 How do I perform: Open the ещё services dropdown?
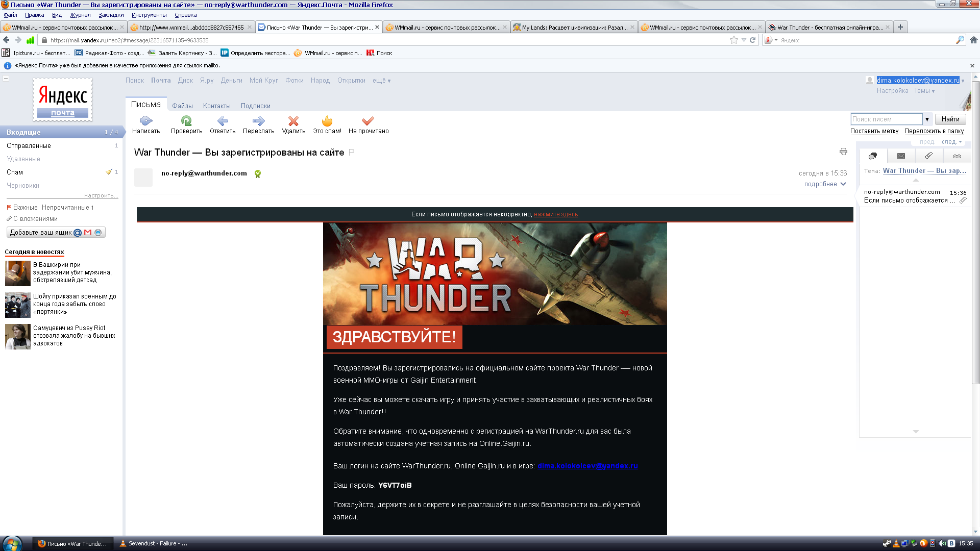(381, 81)
